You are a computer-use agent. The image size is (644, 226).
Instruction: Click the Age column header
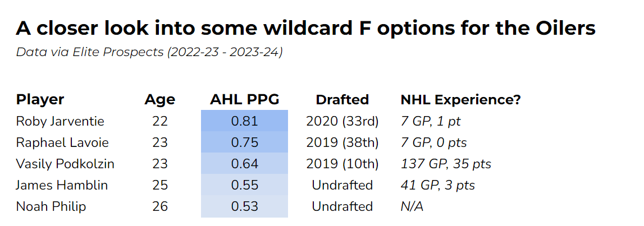click(159, 100)
